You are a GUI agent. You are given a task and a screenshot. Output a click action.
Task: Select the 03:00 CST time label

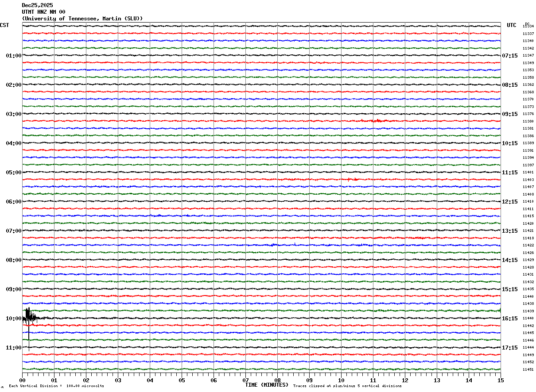(x=14, y=114)
